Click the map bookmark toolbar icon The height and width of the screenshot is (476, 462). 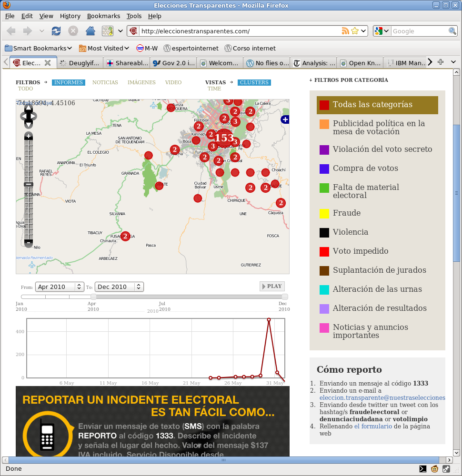click(x=108, y=31)
